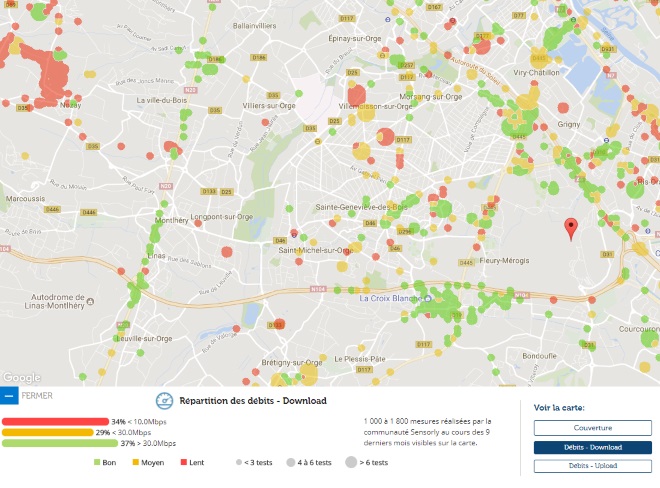Click the green 'Bon' legend swatch

[x=97, y=463]
